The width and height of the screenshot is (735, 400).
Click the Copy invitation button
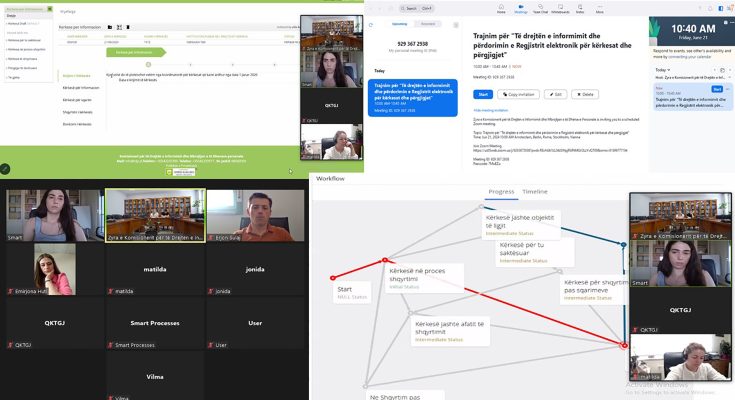[x=515, y=94]
